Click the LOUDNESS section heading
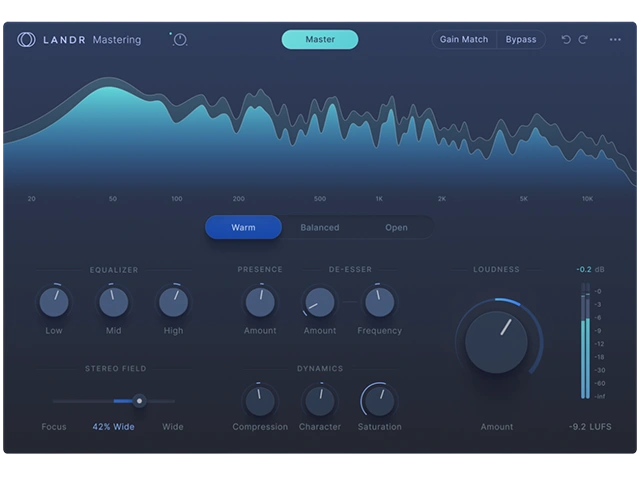Viewport: 640px width, 480px height. [496, 269]
